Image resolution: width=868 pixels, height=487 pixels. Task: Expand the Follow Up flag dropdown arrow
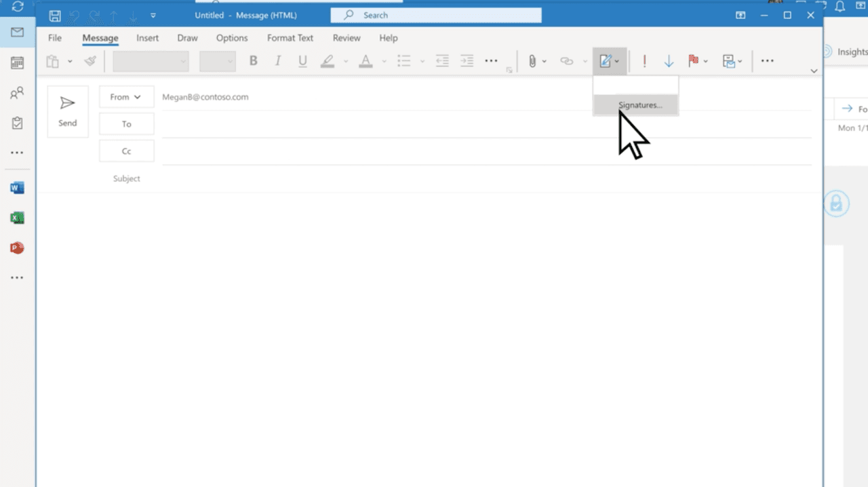pyautogui.click(x=706, y=61)
